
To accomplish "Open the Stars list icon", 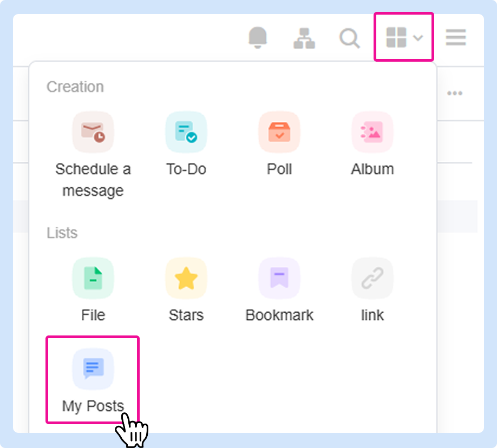I will pos(186,278).
